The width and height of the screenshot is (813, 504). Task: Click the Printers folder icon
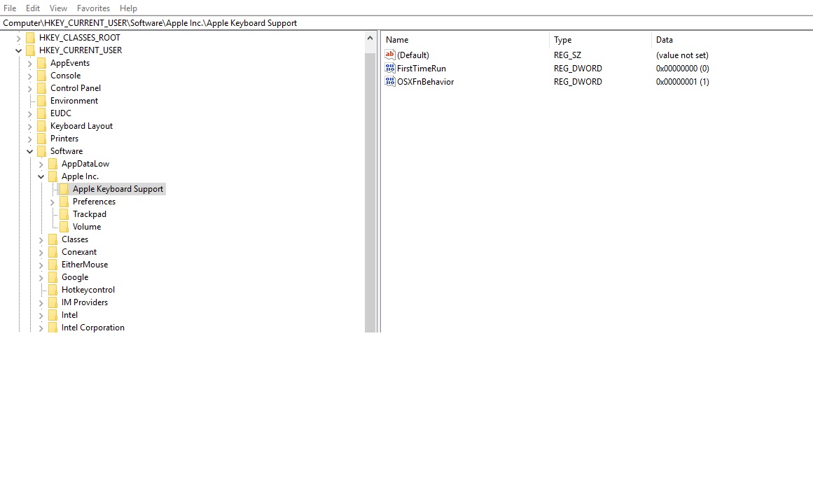[41, 139]
